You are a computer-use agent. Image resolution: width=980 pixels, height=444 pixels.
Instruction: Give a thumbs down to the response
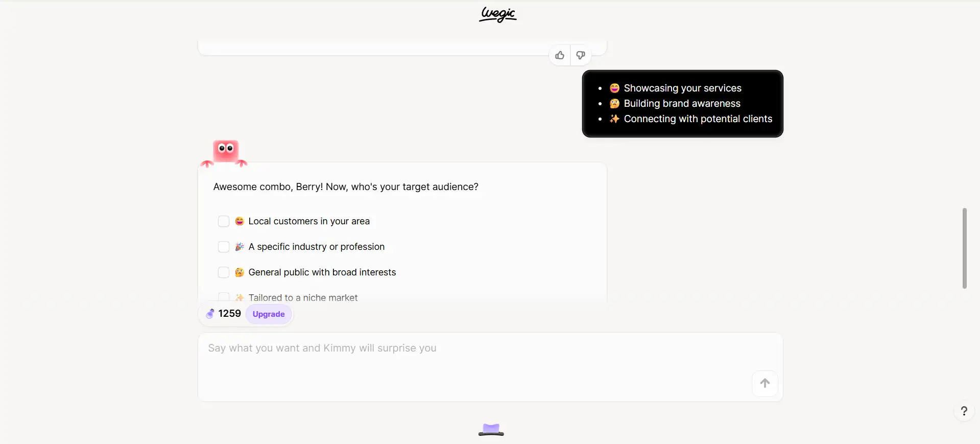coord(581,55)
